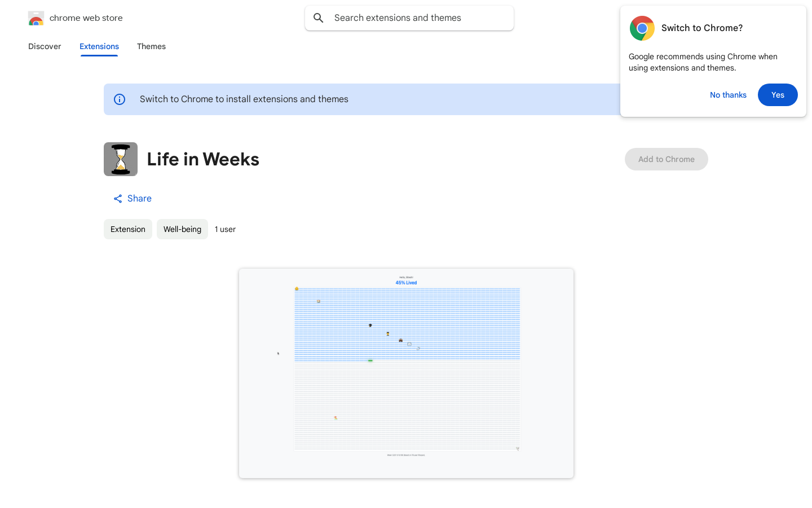
Task: Focus the Search extensions and themes field
Action: 409,18
